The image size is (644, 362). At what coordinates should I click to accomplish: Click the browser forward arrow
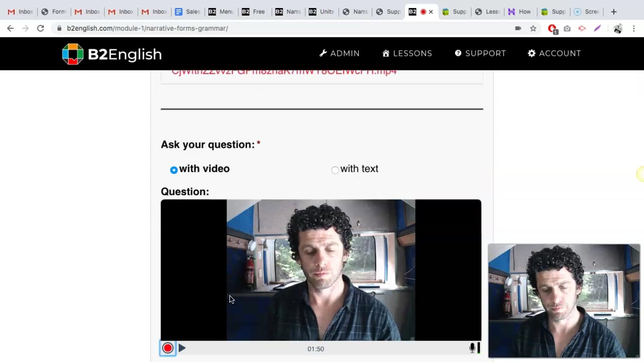tap(25, 28)
